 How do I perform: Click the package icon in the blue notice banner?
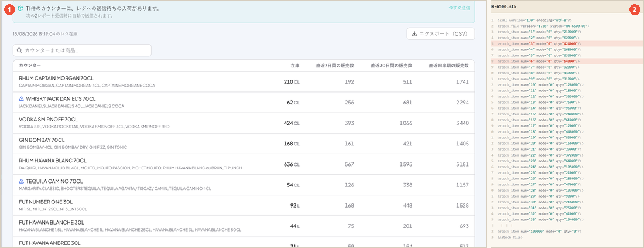[x=20, y=8]
